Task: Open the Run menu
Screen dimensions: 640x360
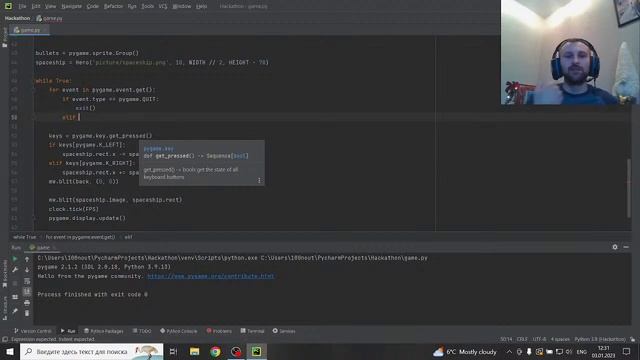Action: click(x=132, y=6)
